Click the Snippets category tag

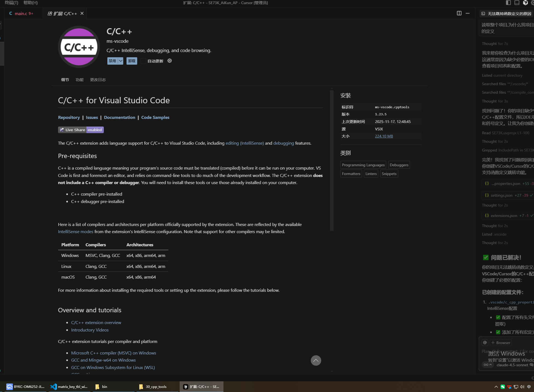[389, 174]
